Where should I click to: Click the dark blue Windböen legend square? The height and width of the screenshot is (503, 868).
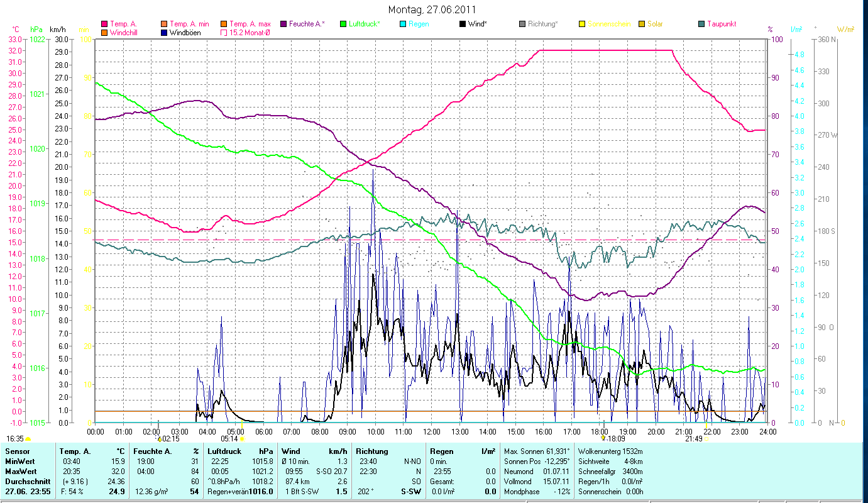click(165, 32)
